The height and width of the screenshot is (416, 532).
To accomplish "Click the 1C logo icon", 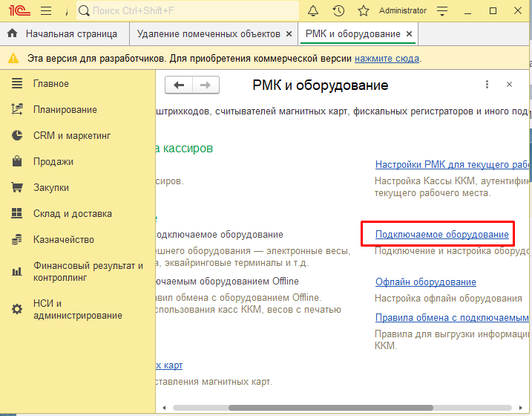I will (16, 10).
